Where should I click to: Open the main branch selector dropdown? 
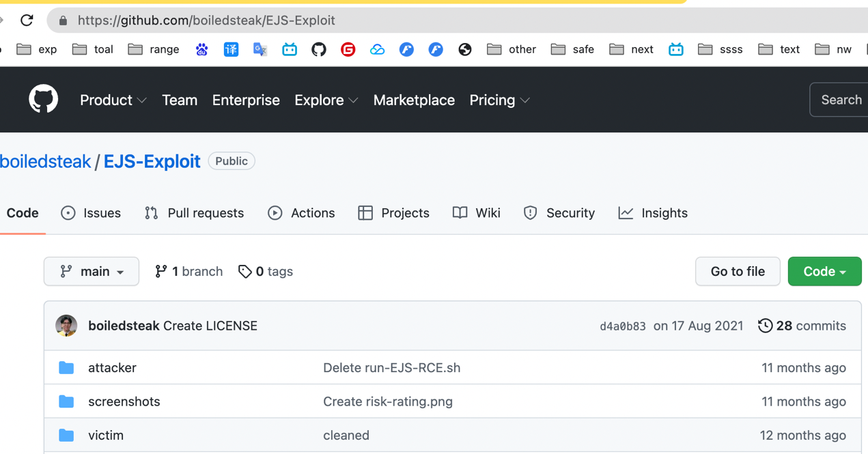pos(92,271)
